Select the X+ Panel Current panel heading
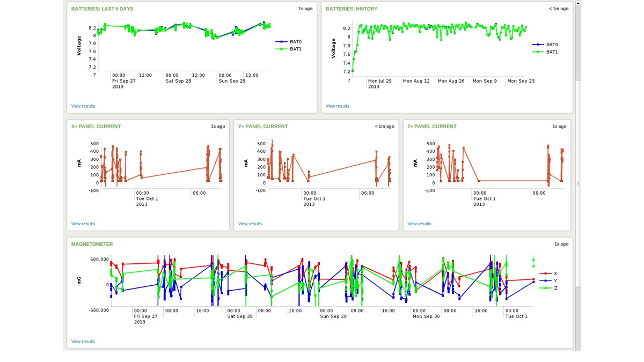 (x=96, y=127)
